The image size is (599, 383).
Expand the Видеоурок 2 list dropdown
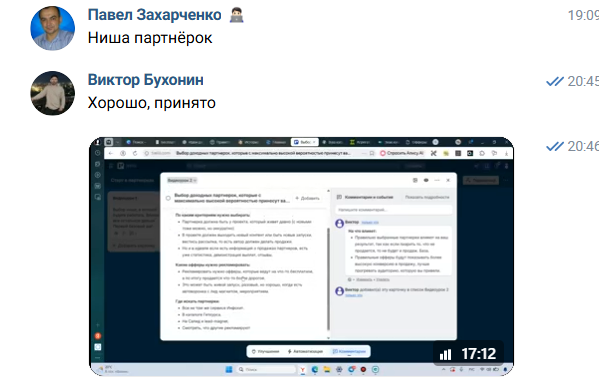tap(182, 180)
